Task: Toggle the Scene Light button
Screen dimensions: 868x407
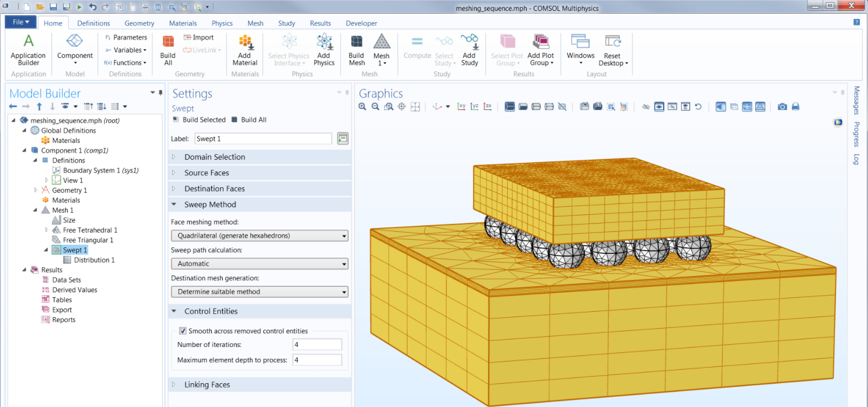Action: point(721,107)
